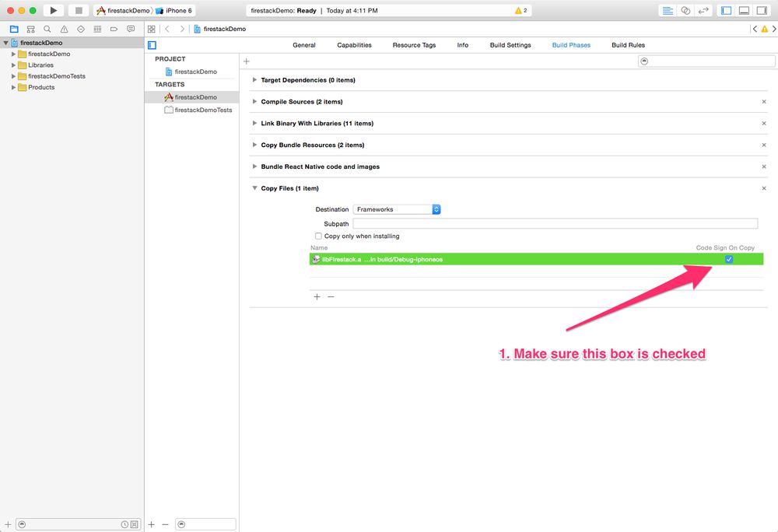778x532 pixels.
Task: Open the Info tab
Action: click(x=462, y=45)
